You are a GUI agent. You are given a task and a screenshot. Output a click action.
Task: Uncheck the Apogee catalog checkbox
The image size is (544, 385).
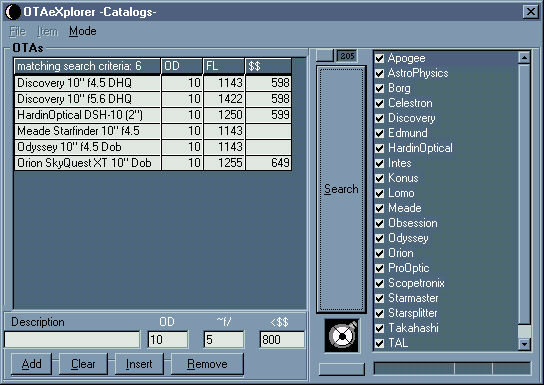click(x=380, y=58)
